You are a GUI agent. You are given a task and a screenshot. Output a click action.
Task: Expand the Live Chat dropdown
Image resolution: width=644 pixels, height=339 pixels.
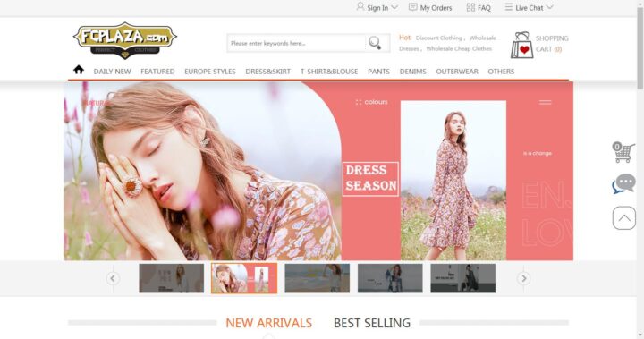(x=529, y=7)
